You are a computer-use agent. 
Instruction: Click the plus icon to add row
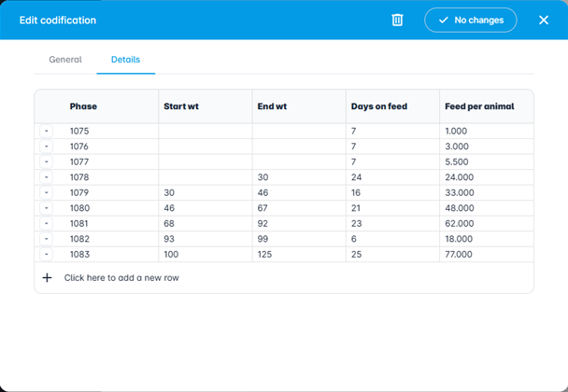coord(47,278)
